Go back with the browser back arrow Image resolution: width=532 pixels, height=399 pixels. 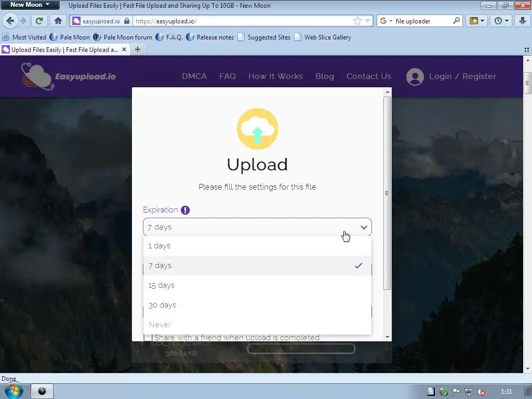pos(10,21)
